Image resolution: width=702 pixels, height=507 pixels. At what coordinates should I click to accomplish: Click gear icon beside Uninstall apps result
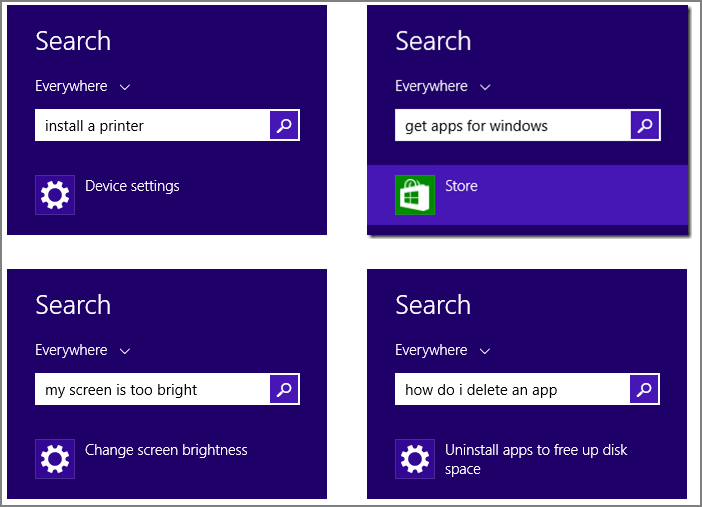point(415,459)
